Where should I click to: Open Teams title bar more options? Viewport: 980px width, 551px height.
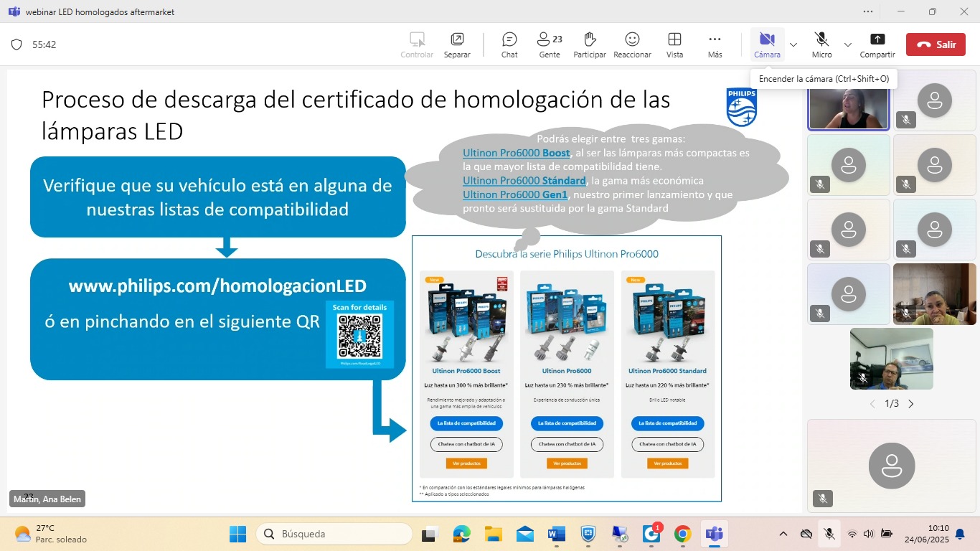[x=869, y=11]
